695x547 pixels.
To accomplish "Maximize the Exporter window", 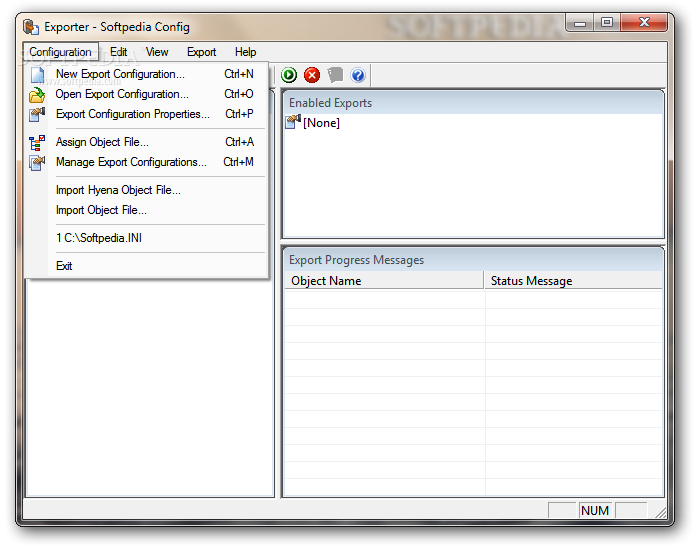I will [607, 23].
